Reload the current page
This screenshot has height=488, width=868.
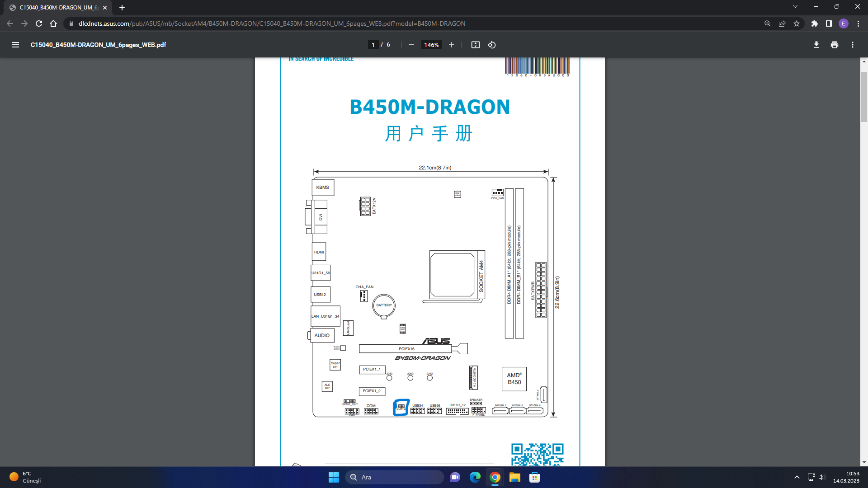pyautogui.click(x=39, y=23)
